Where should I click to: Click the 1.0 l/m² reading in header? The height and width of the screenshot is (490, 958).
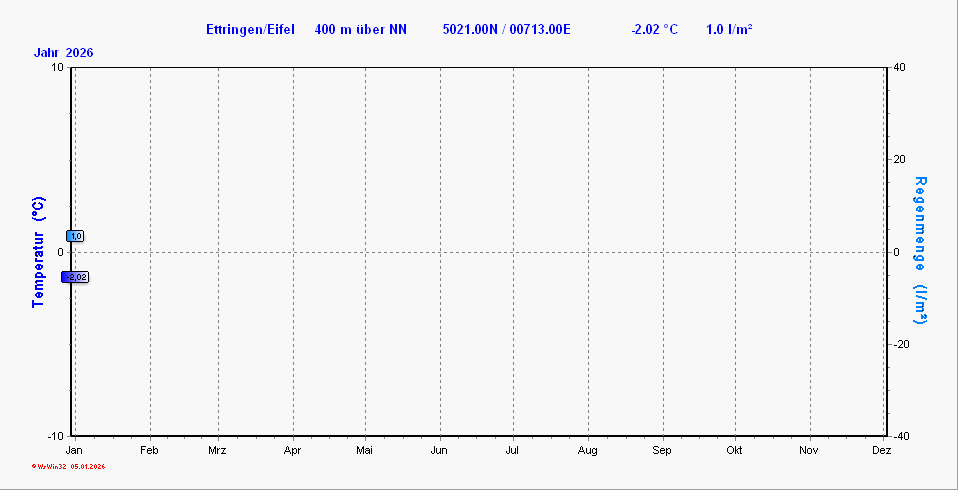(x=729, y=29)
